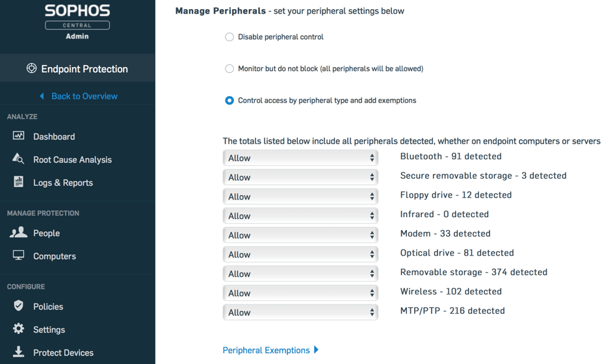Open the Optical drive access dropdown

pos(300,254)
